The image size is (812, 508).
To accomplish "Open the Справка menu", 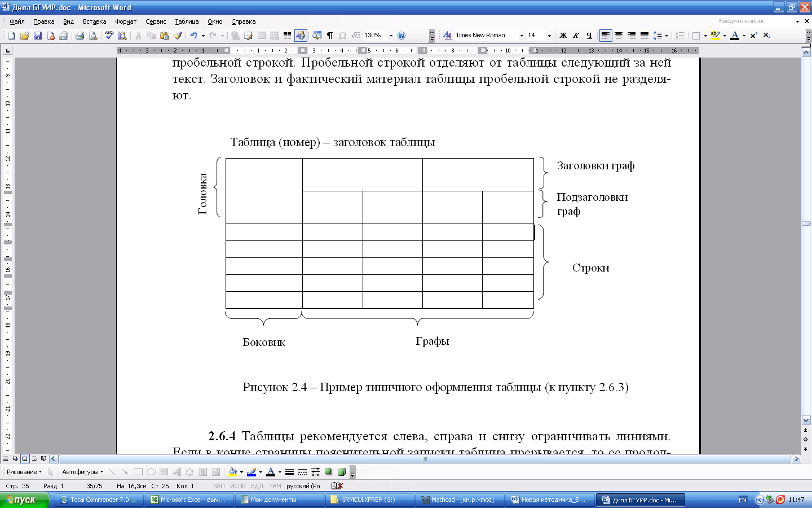I will (x=244, y=21).
